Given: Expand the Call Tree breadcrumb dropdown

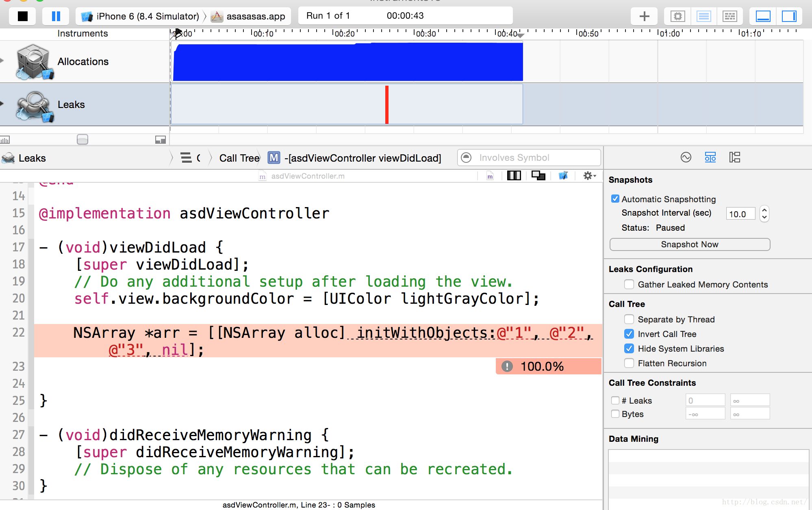Looking at the screenshot, I should click(239, 157).
